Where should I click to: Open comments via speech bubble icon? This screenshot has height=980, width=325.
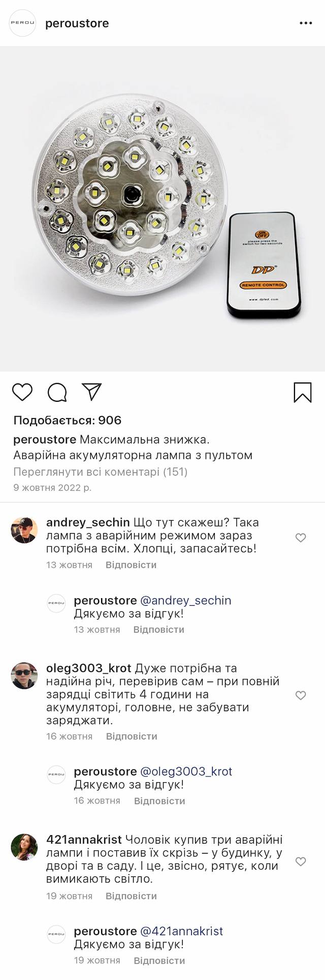click(57, 392)
